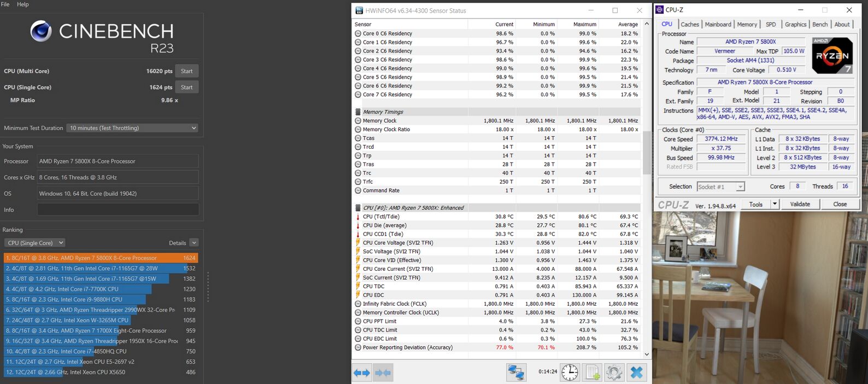Click the clock icon beside Memory Clock row
Image resolution: width=868 pixels, height=384 pixels.
pos(358,121)
